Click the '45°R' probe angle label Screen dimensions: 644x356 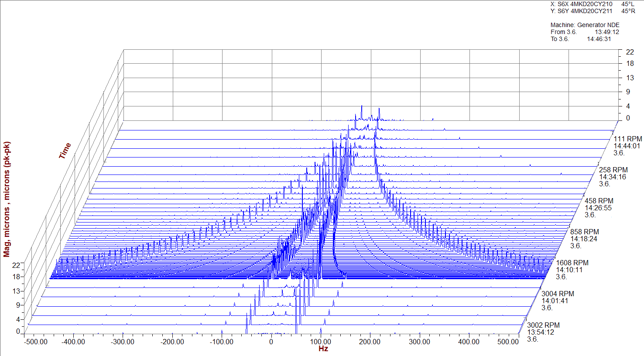[x=628, y=11]
